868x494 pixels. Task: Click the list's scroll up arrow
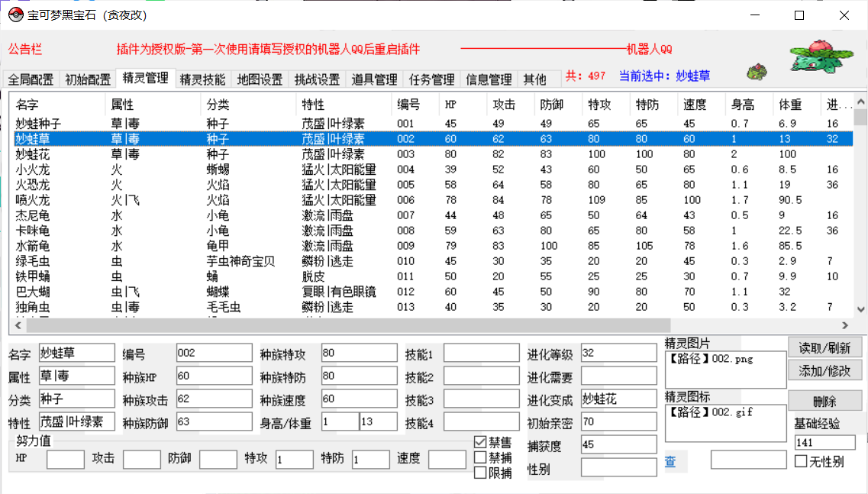(860, 101)
